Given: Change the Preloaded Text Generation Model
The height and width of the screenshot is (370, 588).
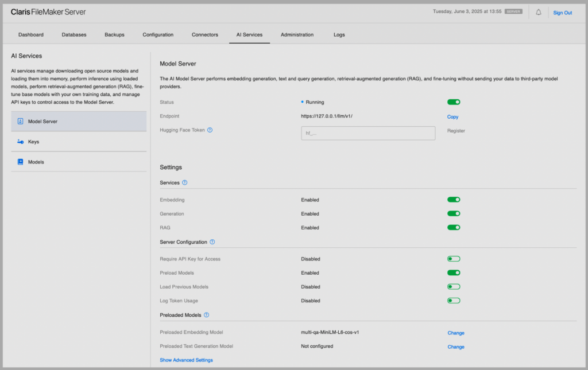Looking at the screenshot, I should [x=456, y=347].
